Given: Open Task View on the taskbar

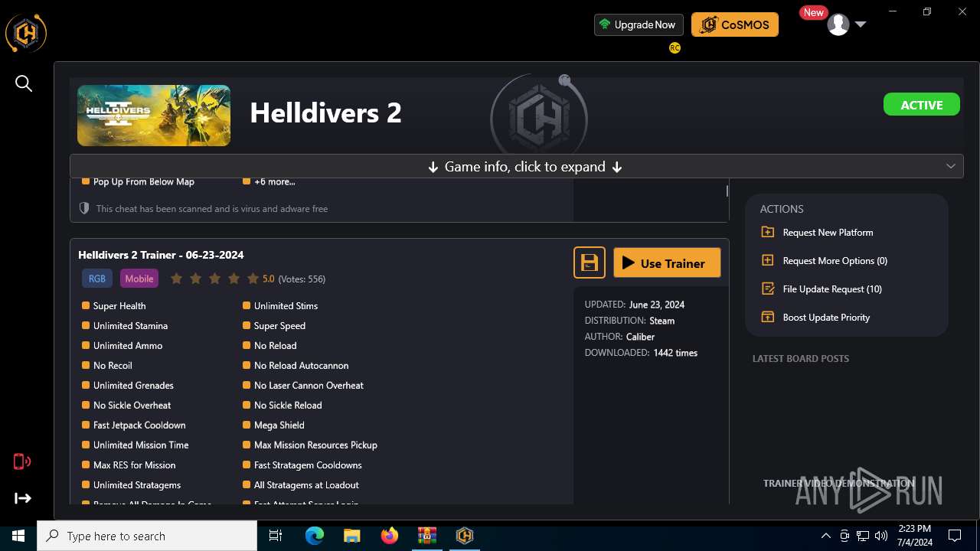Looking at the screenshot, I should [x=276, y=536].
